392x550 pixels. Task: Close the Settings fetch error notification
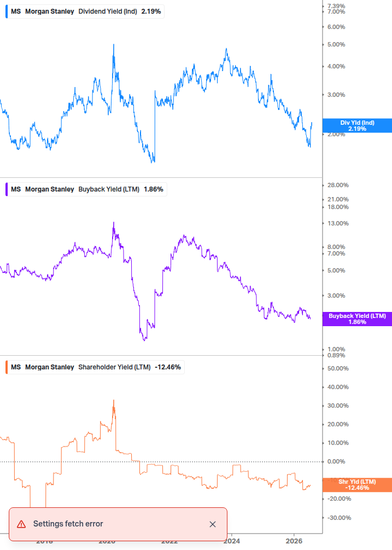click(212, 524)
